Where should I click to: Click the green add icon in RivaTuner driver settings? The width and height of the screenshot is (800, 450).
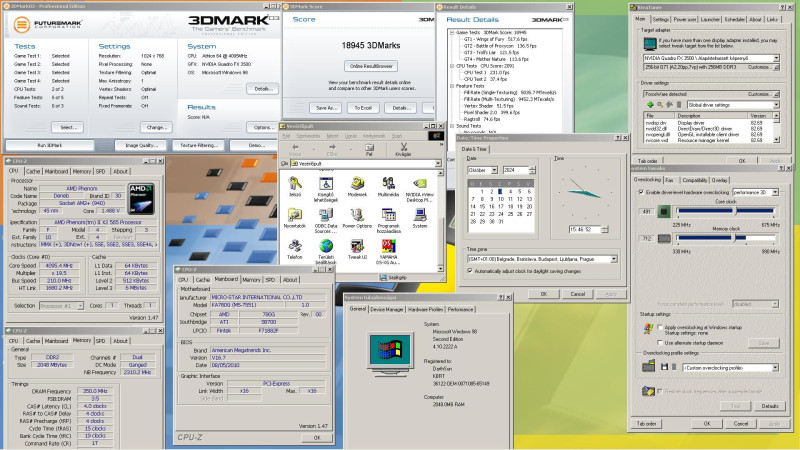650,105
